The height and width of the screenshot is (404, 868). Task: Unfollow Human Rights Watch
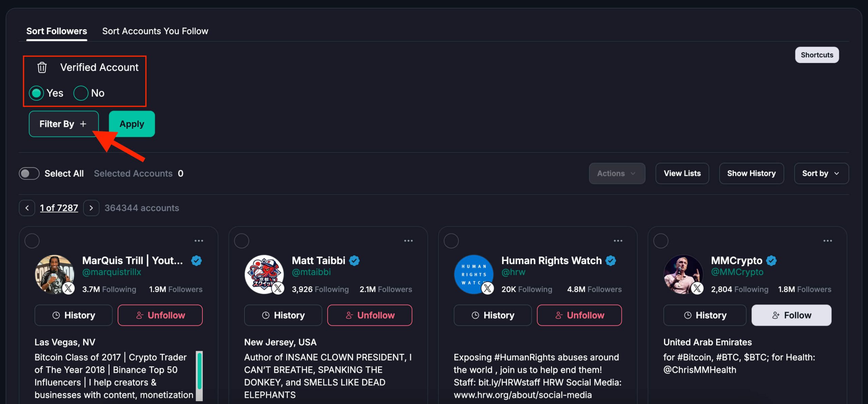[579, 315]
